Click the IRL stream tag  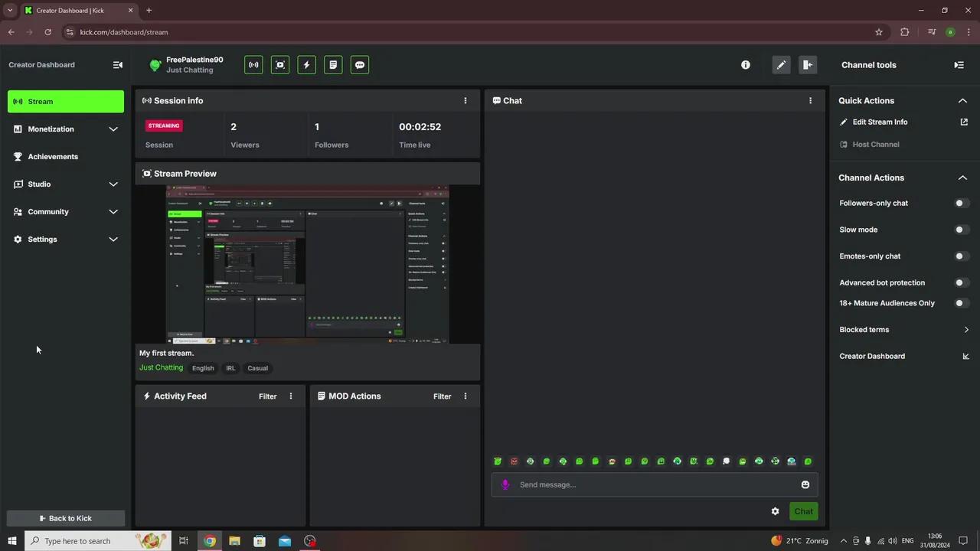[x=230, y=368]
